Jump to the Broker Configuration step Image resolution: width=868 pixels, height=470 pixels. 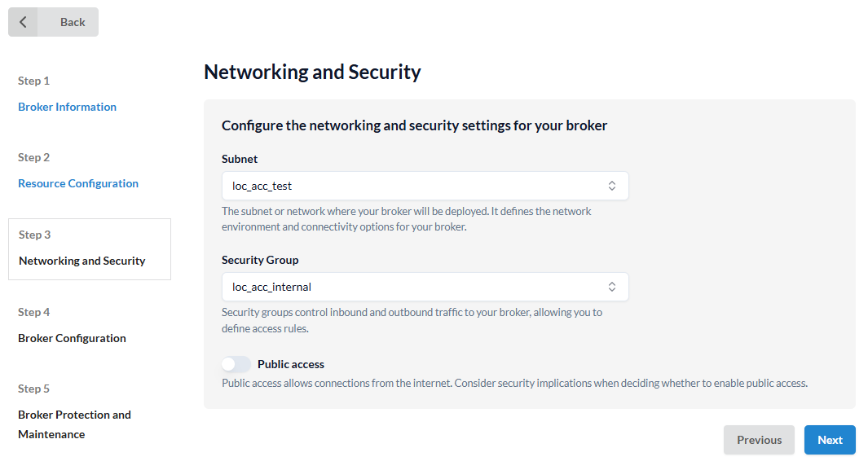(72, 338)
